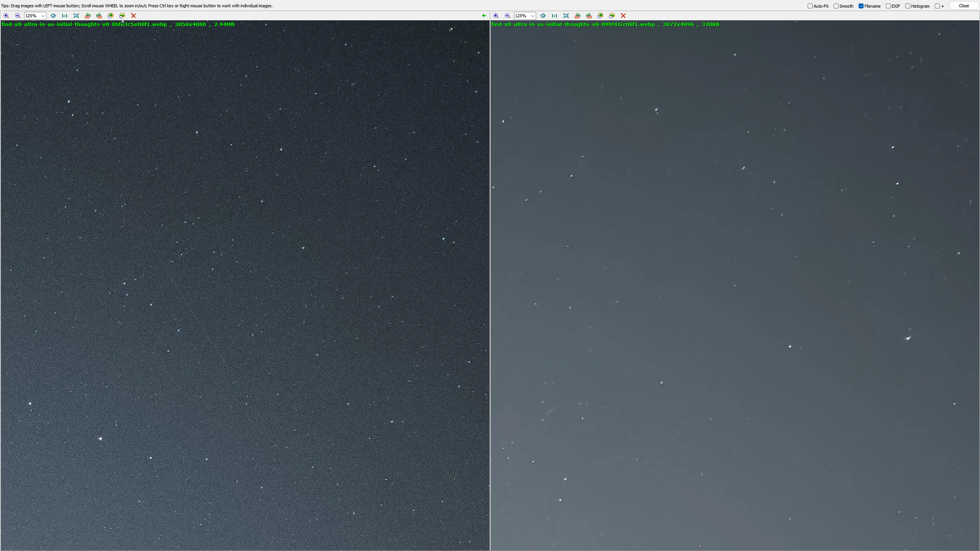Image resolution: width=980 pixels, height=551 pixels.
Task: Remove left image with red X
Action: point(134,16)
